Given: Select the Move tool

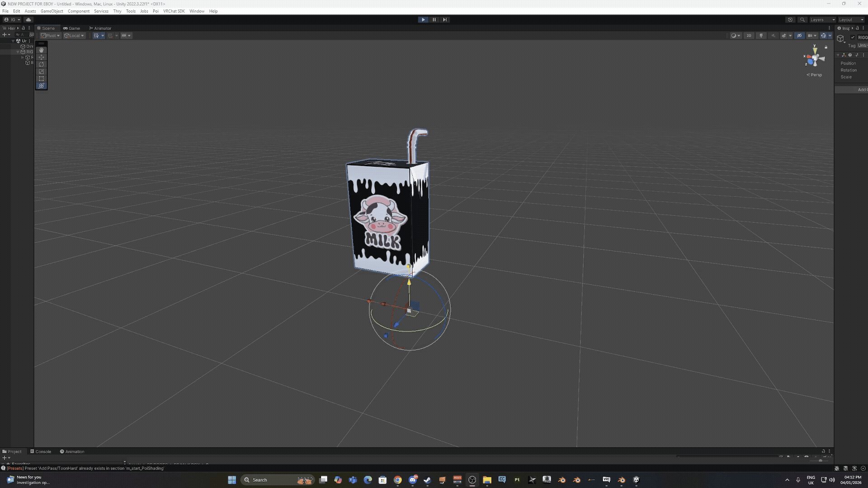Looking at the screenshot, I should point(41,57).
